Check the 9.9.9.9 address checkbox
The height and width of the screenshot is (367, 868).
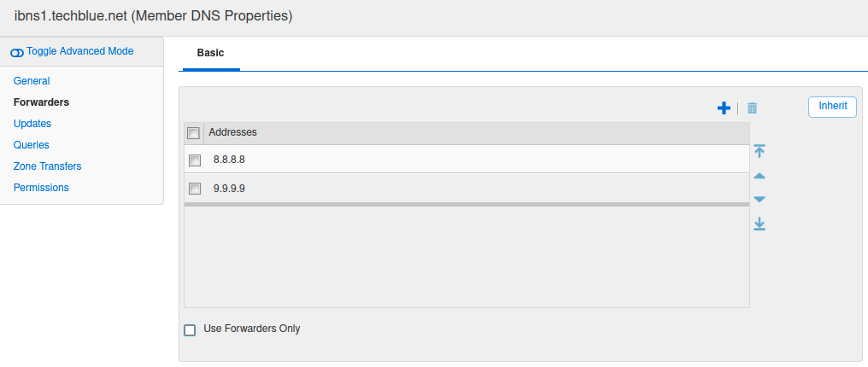click(x=195, y=189)
